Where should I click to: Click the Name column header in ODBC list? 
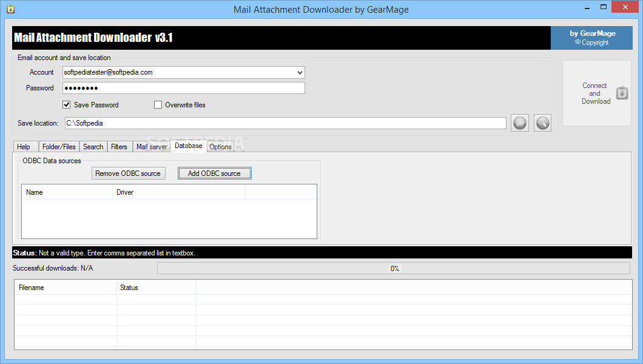67,192
